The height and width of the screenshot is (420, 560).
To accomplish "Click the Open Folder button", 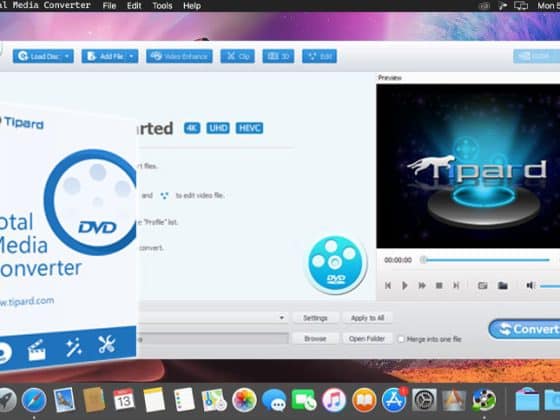I will tap(367, 339).
